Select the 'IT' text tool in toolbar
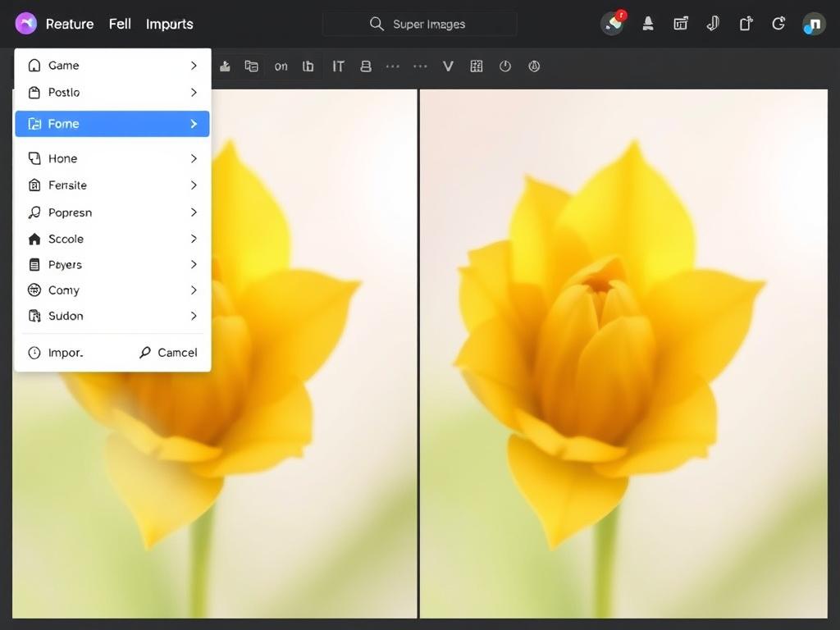 pos(338,66)
